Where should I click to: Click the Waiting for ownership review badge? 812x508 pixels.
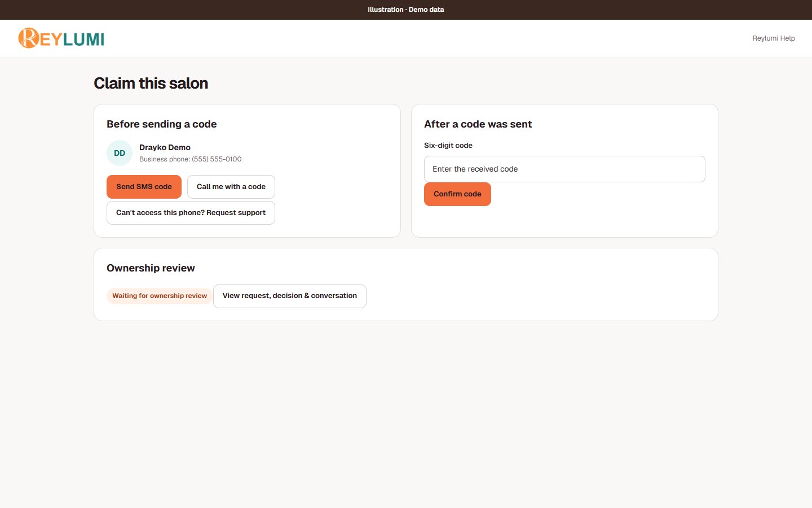(160, 296)
